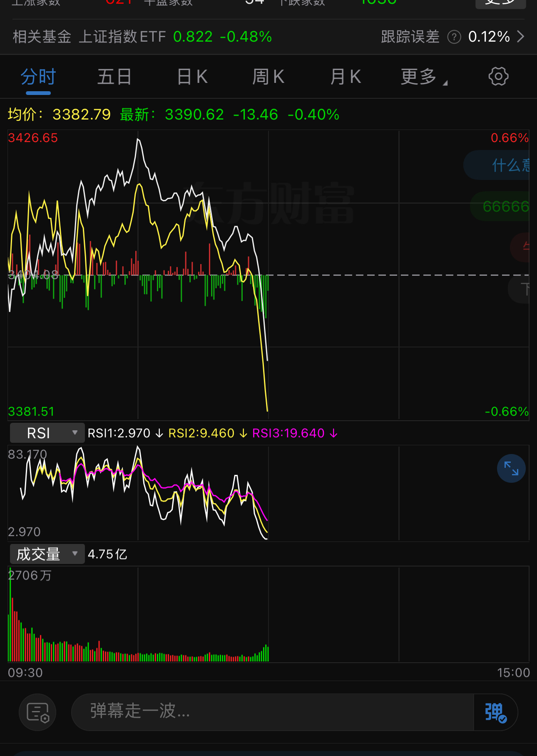Click the 83.170 RSI axis label
Image resolution: width=537 pixels, height=756 pixels.
27,454
